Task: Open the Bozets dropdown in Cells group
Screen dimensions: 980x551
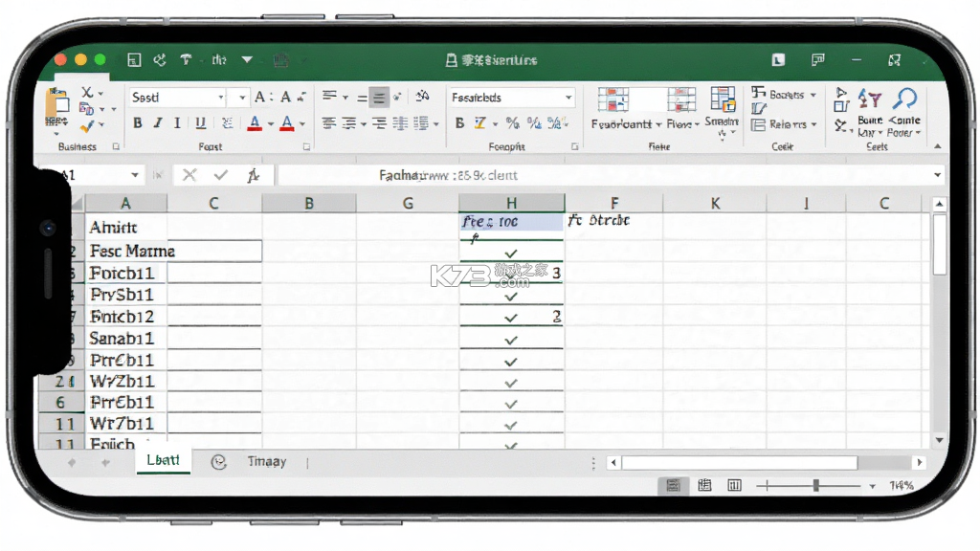Action: tap(813, 95)
